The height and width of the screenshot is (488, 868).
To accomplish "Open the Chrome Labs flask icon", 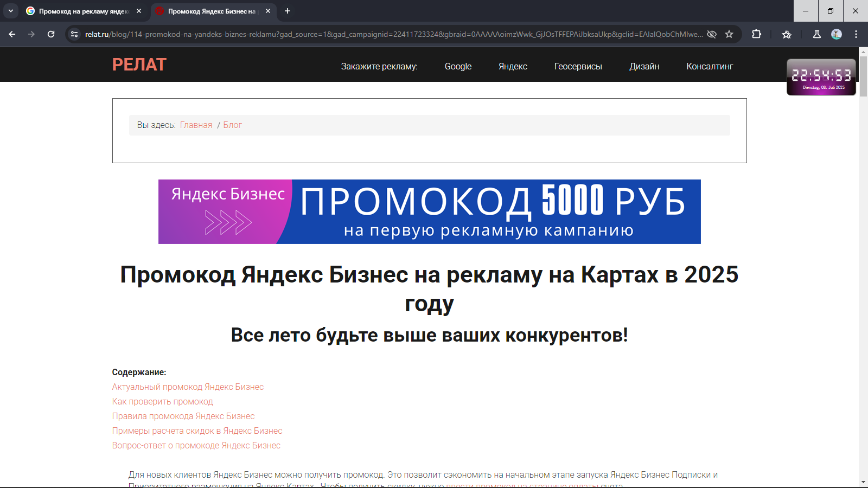I will pyautogui.click(x=817, y=34).
